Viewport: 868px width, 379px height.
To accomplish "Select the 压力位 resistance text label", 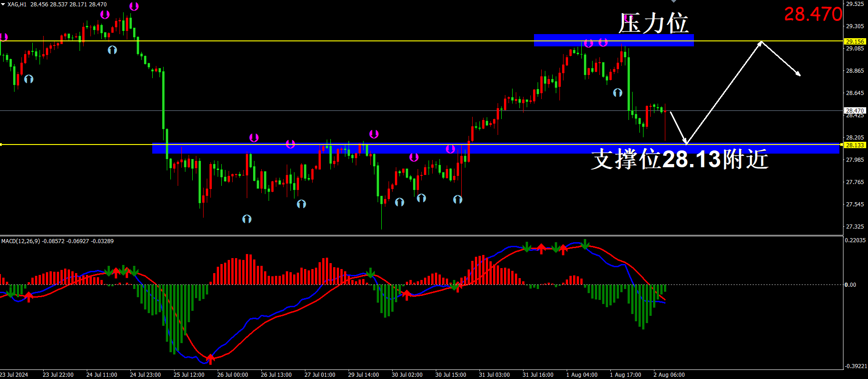I will point(653,23).
